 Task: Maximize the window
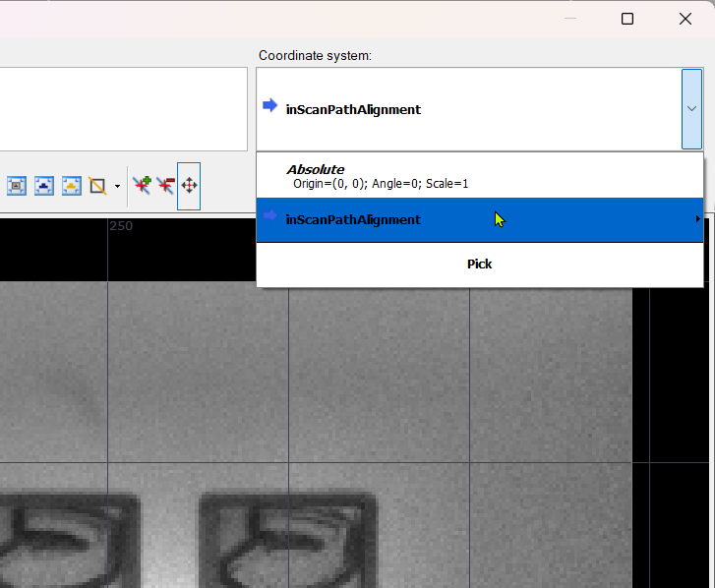[x=627, y=19]
